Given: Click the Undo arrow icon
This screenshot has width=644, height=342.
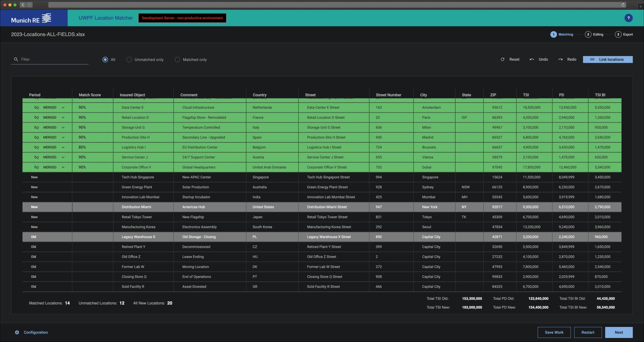Looking at the screenshot, I should pos(532,59).
